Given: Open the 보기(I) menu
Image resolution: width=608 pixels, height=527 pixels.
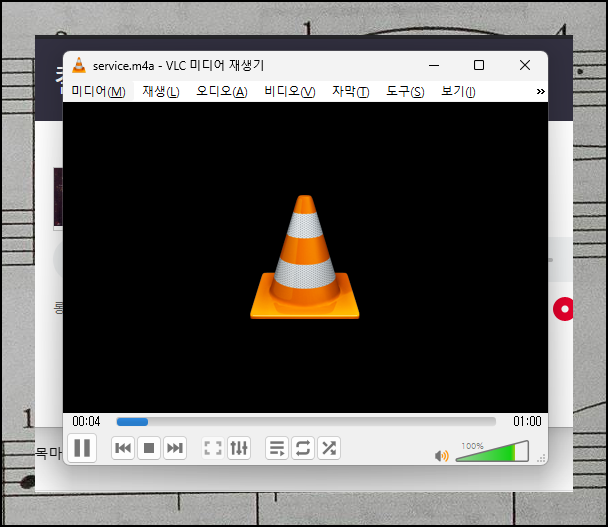Looking at the screenshot, I should coord(458,92).
